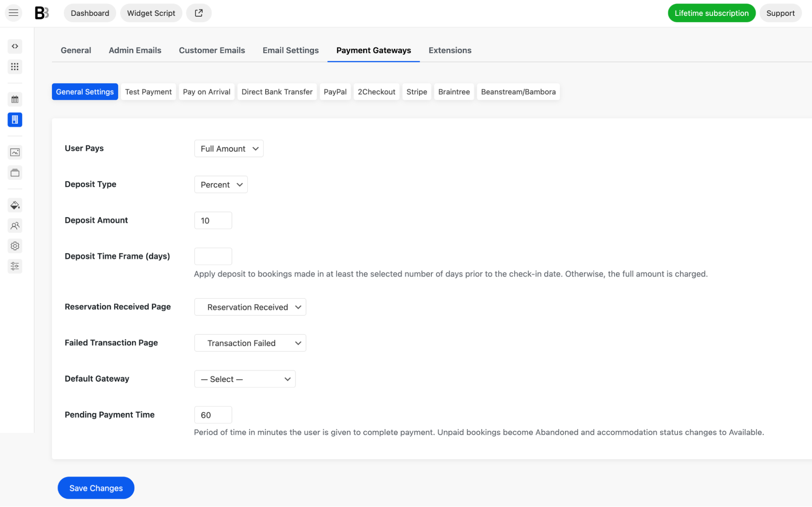Screen dimensions: 812x507
Task: Click the code brackets sidebar icon
Action: (15, 46)
